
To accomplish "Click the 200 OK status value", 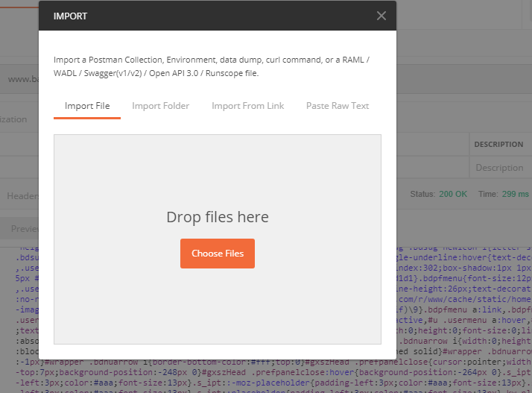I will click(x=453, y=194).
